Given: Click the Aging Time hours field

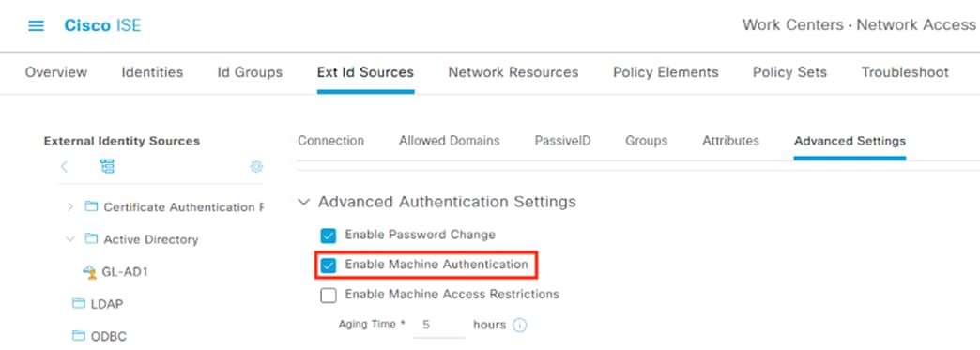Looking at the screenshot, I should tap(438, 325).
